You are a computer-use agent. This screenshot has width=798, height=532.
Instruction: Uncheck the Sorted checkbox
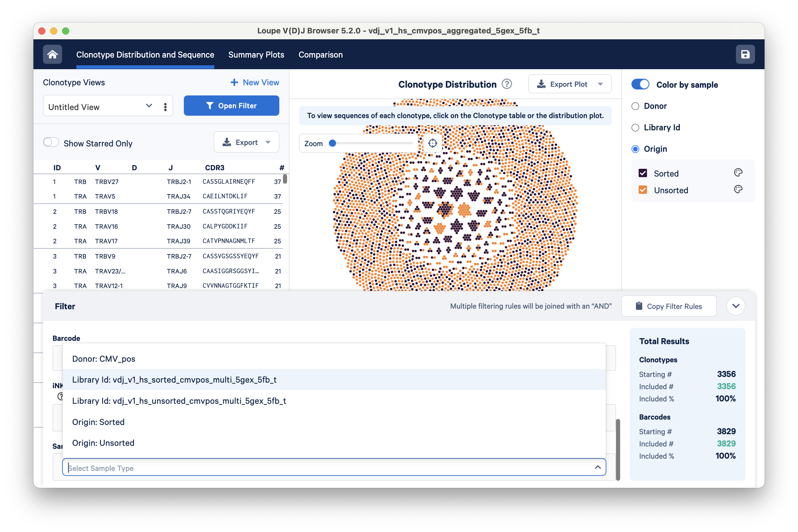(643, 173)
